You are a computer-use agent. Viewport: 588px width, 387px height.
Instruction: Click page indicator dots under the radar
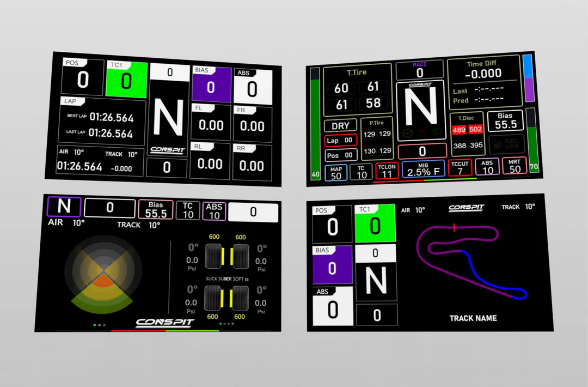click(99, 325)
